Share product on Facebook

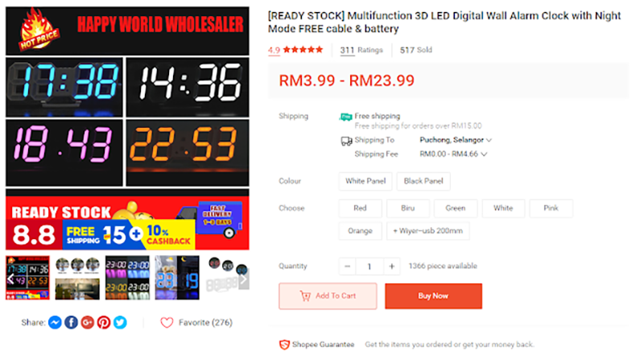[71, 323]
